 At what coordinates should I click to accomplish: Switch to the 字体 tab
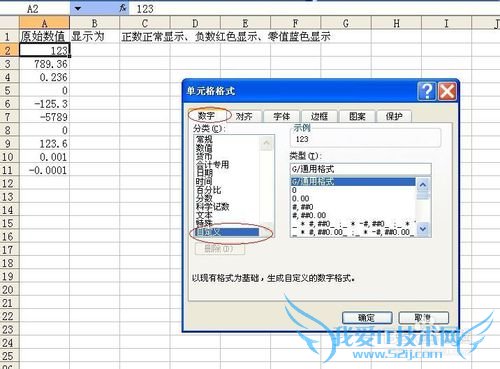(x=282, y=116)
